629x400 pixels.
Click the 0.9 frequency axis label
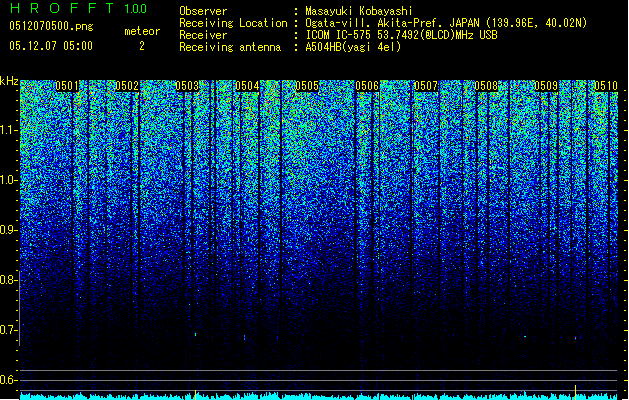click(9, 230)
